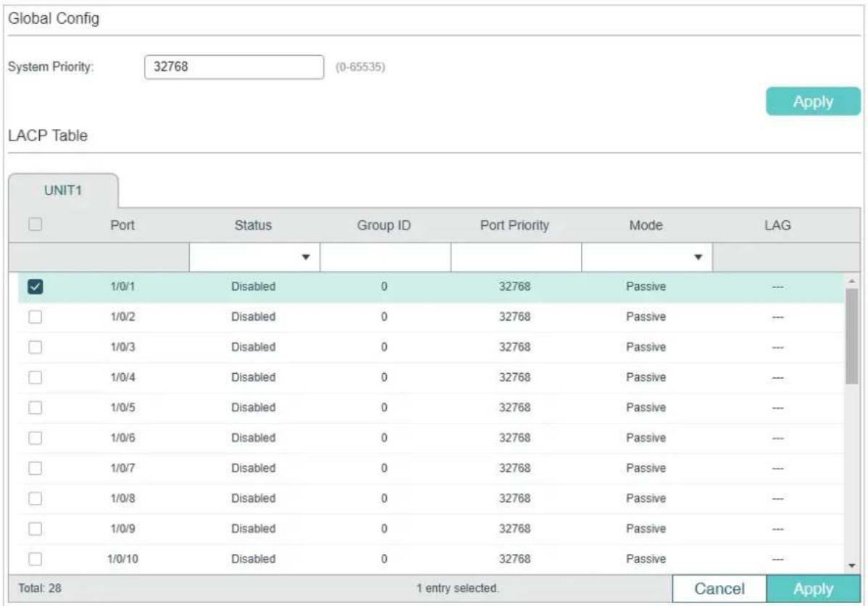Screen dimensions: 868x606
Task: Click Passive mode of port 1/0/3
Action: tap(646, 348)
